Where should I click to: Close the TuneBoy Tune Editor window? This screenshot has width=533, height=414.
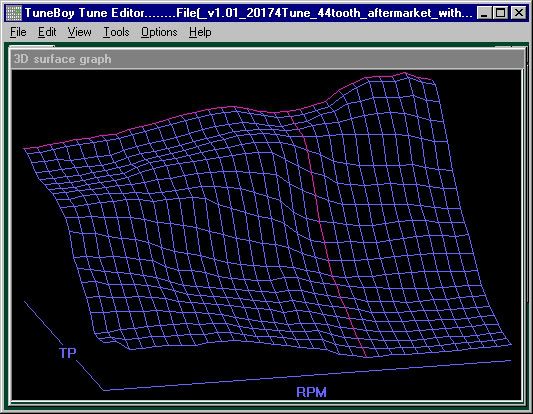click(x=519, y=13)
